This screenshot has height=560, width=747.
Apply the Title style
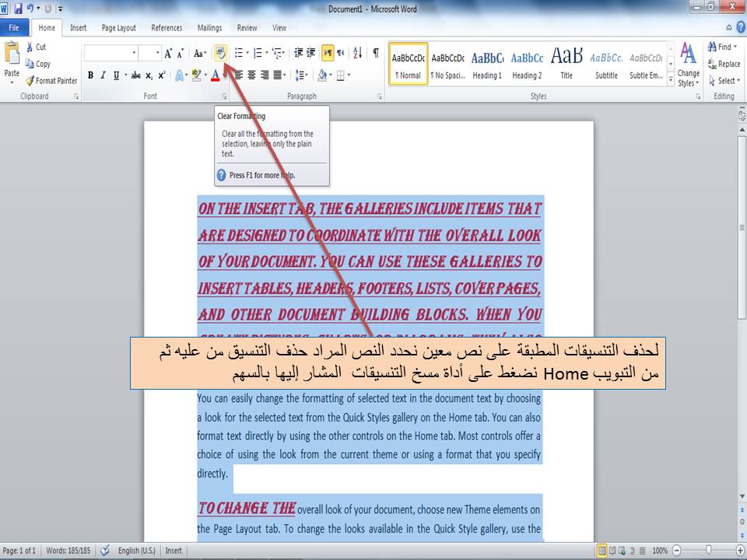566,65
